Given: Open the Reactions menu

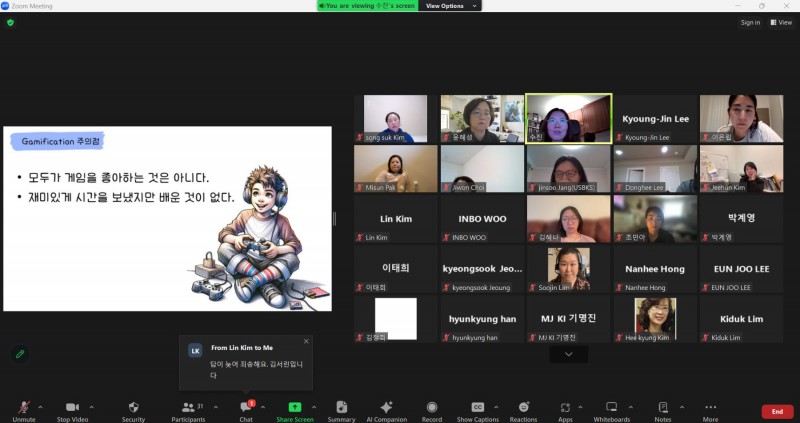Looking at the screenshot, I should [523, 409].
